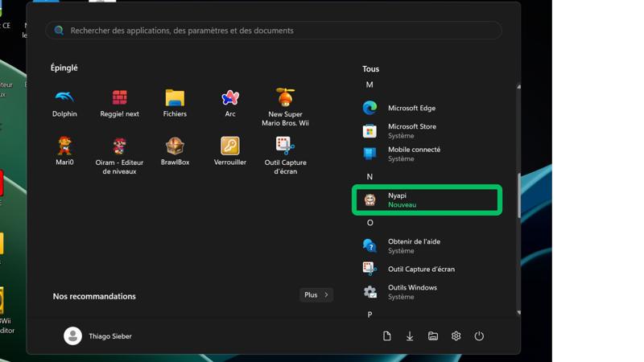Open the Fichiers file explorer
This screenshot has width=644, height=362.
tap(175, 102)
